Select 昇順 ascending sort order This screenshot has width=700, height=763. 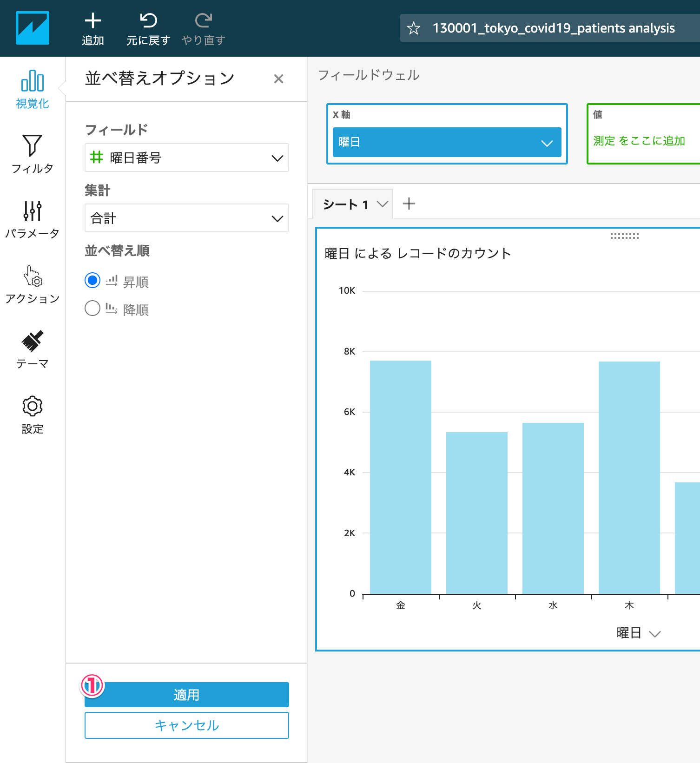(x=92, y=281)
